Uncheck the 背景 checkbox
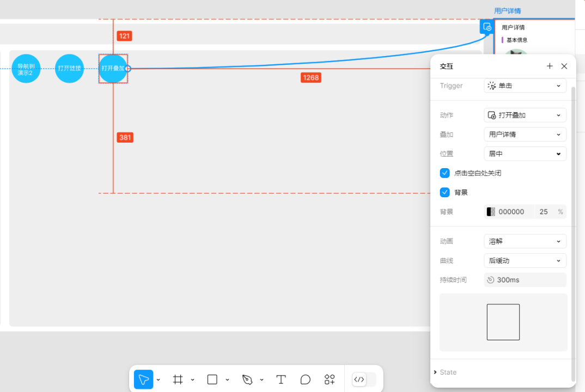 (x=444, y=192)
